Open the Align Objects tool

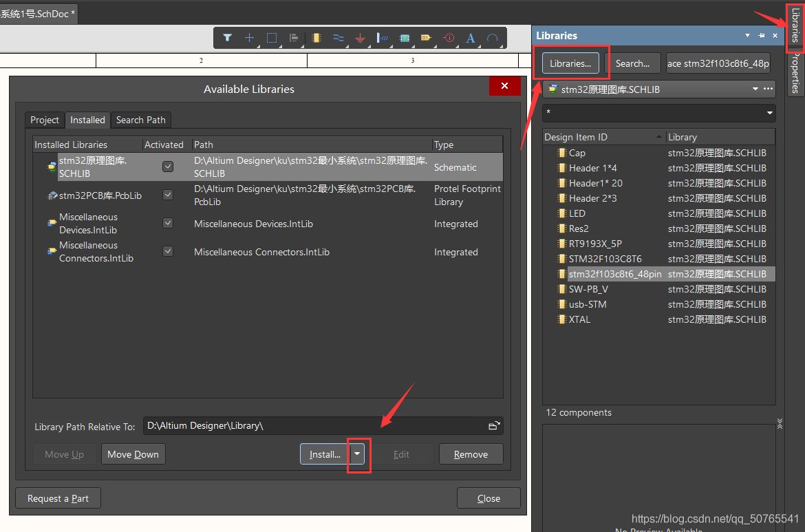pyautogui.click(x=294, y=37)
